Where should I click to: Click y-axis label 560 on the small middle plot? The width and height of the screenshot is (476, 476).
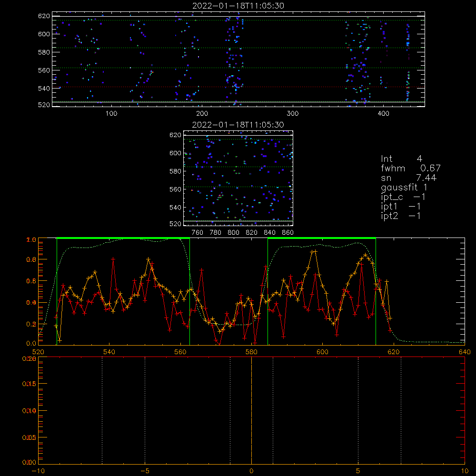(176, 189)
